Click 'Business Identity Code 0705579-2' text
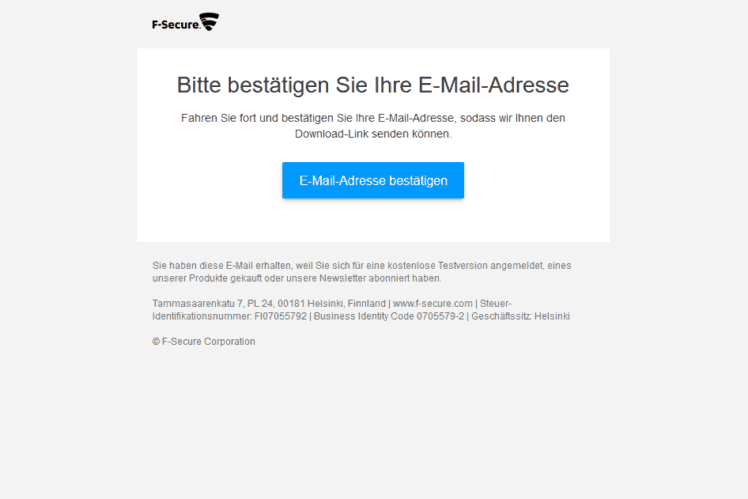This screenshot has height=499, width=748. 389,316
